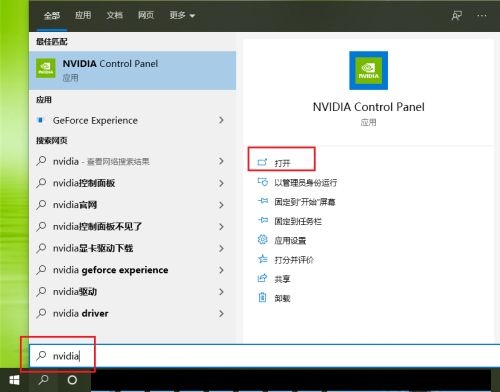
Task: Click the search box containing nvidia
Action: [265, 356]
